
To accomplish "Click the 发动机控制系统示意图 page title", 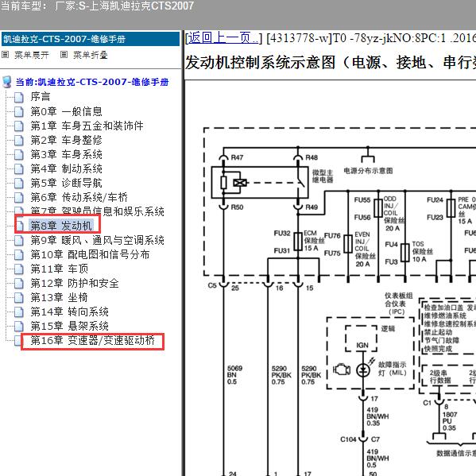I will (331, 63).
